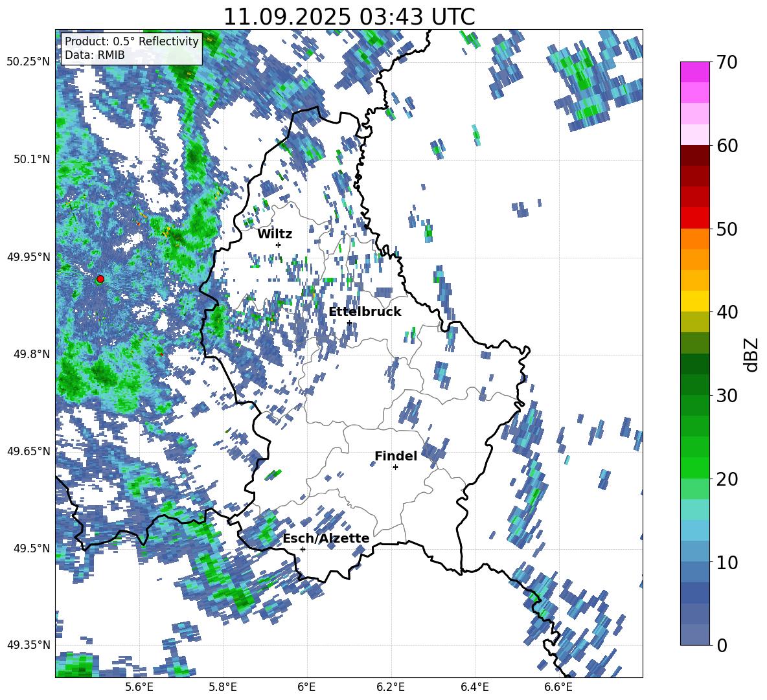Image resolution: width=767 pixels, height=700 pixels.
Task: Click the 'Esch/Alzette' city label
Action: pyautogui.click(x=326, y=539)
